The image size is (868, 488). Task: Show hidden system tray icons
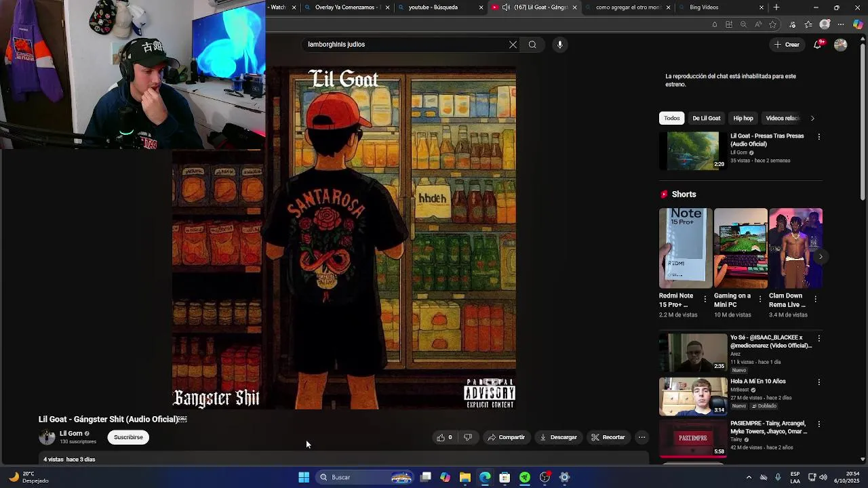coord(749,477)
